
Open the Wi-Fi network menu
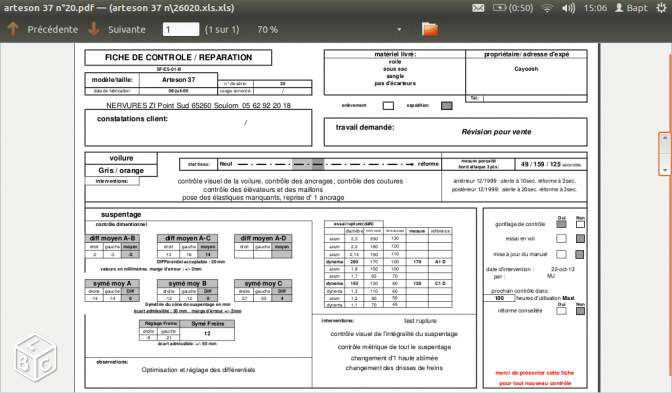tap(547, 9)
